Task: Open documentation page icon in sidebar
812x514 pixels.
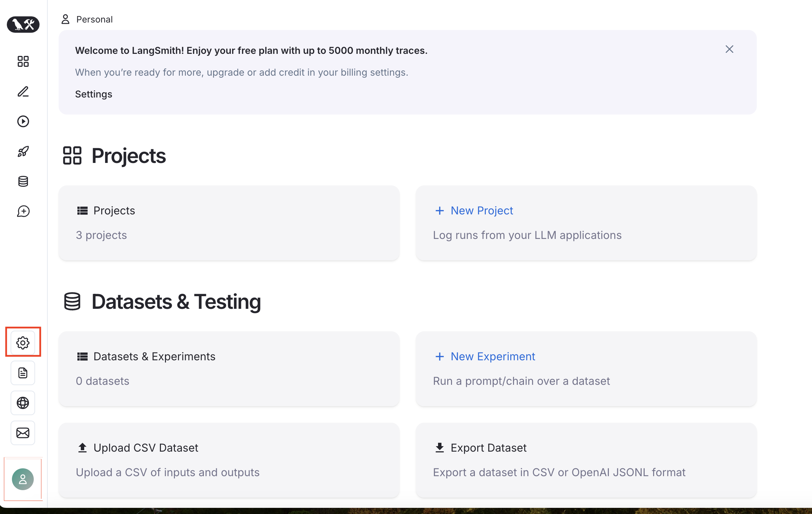Action: (x=23, y=373)
